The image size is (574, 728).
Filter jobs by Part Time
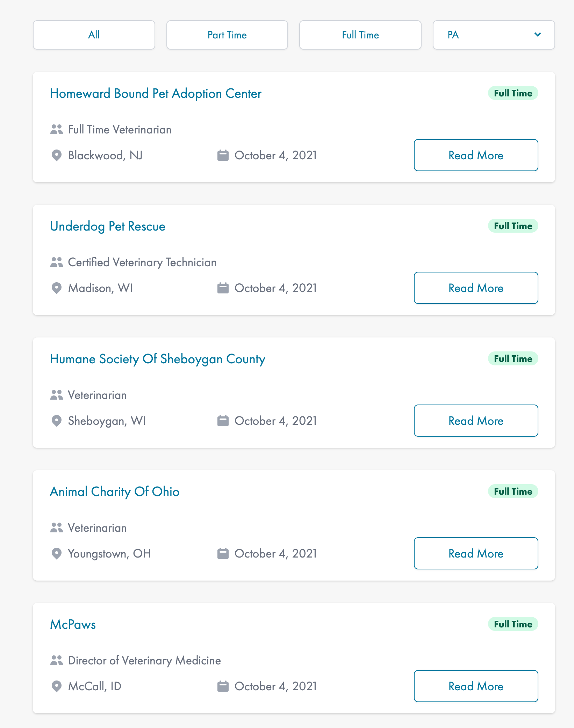pyautogui.click(x=227, y=35)
